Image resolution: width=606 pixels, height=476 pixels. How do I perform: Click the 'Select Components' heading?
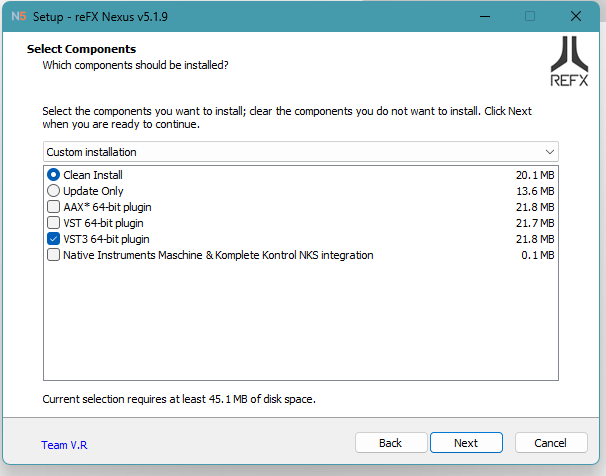[81, 49]
